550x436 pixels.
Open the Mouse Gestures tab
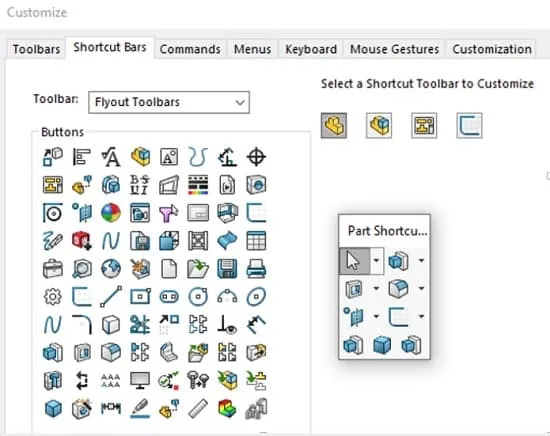(394, 49)
